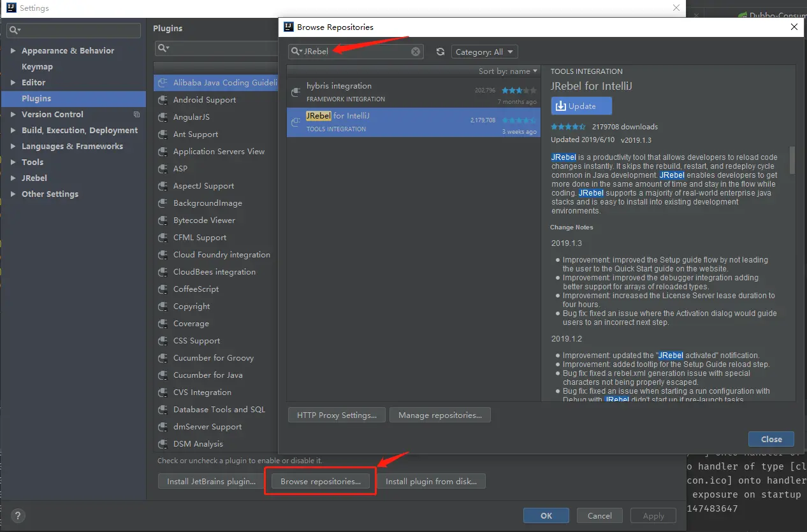Click the project-level icon beside Version Control

click(x=136, y=115)
